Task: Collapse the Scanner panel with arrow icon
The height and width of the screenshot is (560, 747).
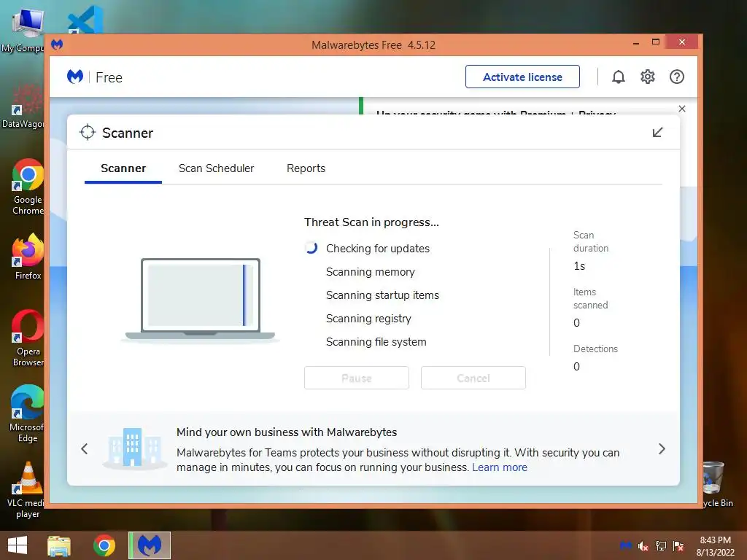Action: pos(657,133)
